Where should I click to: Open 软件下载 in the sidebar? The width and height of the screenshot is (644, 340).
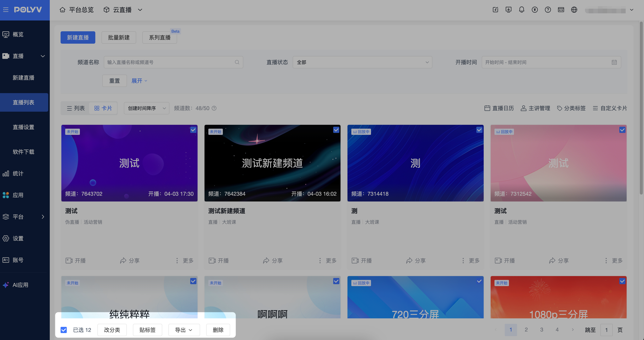24,152
